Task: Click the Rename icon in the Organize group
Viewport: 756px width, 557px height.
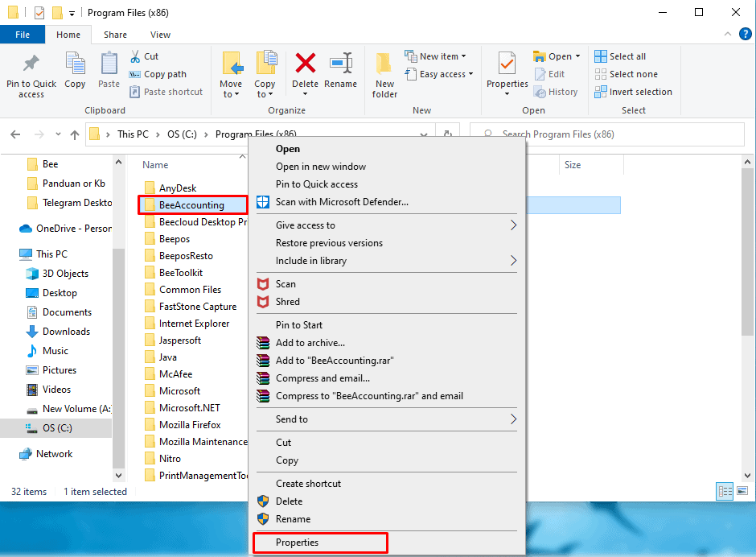Action: pyautogui.click(x=341, y=64)
